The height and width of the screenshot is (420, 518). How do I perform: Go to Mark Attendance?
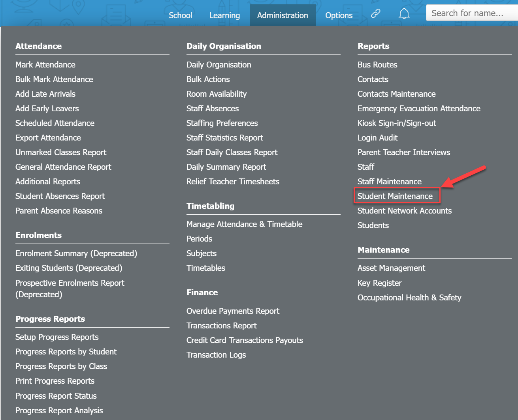point(45,65)
